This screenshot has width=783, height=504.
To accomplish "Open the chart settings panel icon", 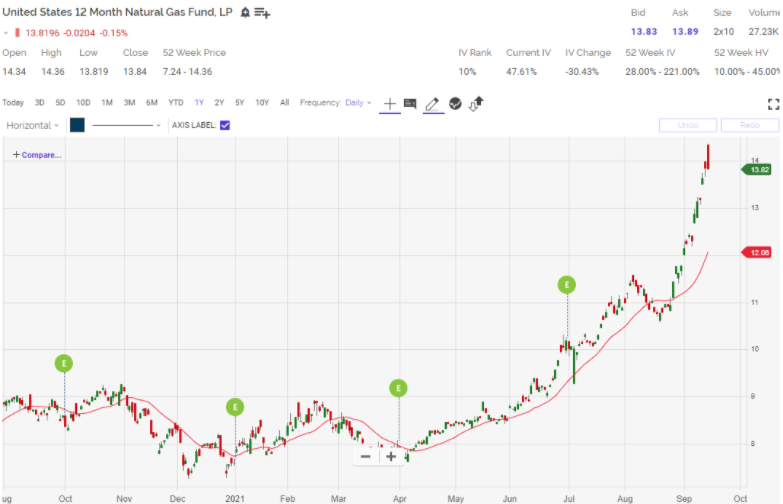I will [410, 103].
